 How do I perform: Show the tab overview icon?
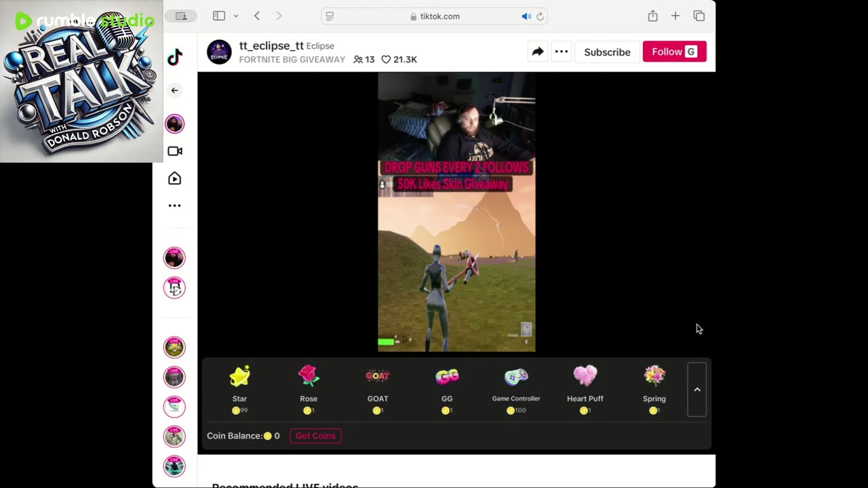tap(699, 16)
